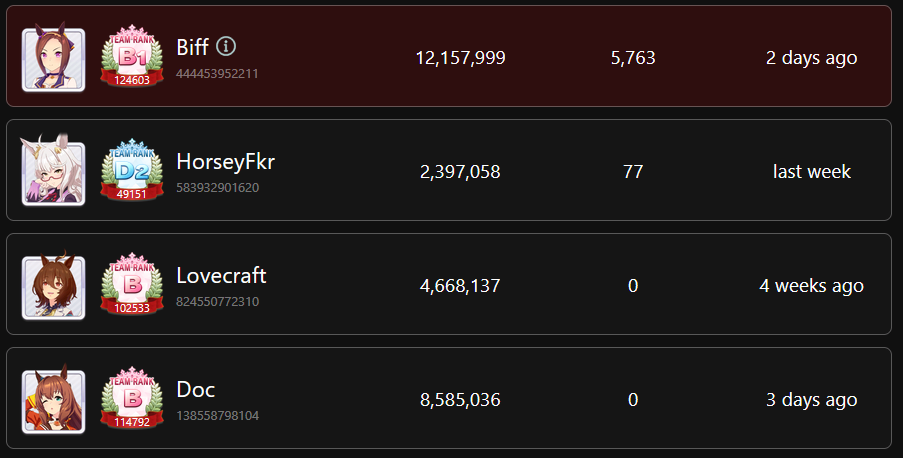
Task: Click Biff's character avatar thumbnail
Action: click(x=53, y=60)
